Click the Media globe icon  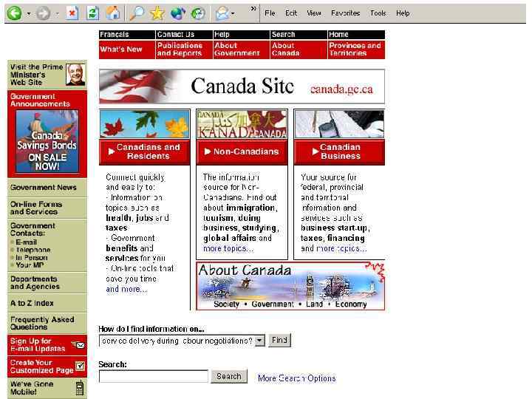tap(178, 13)
